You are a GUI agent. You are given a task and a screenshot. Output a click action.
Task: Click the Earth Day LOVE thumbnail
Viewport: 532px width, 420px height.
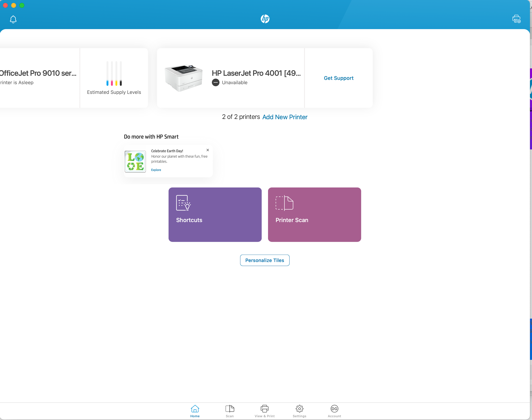click(x=135, y=161)
